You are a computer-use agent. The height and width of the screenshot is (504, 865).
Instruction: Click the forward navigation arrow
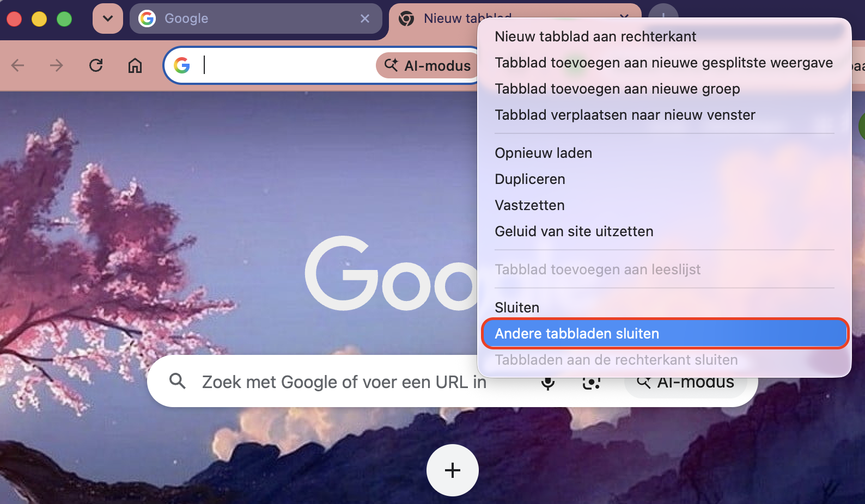click(57, 65)
